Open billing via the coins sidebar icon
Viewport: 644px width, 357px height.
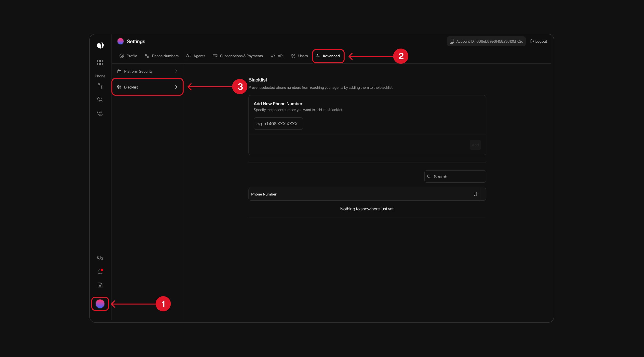coord(100,258)
